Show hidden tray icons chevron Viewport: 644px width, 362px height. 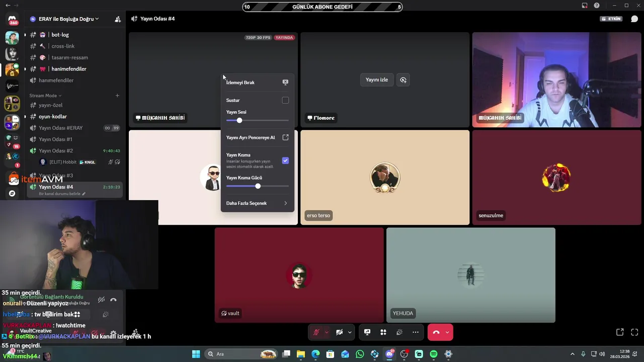point(572,354)
